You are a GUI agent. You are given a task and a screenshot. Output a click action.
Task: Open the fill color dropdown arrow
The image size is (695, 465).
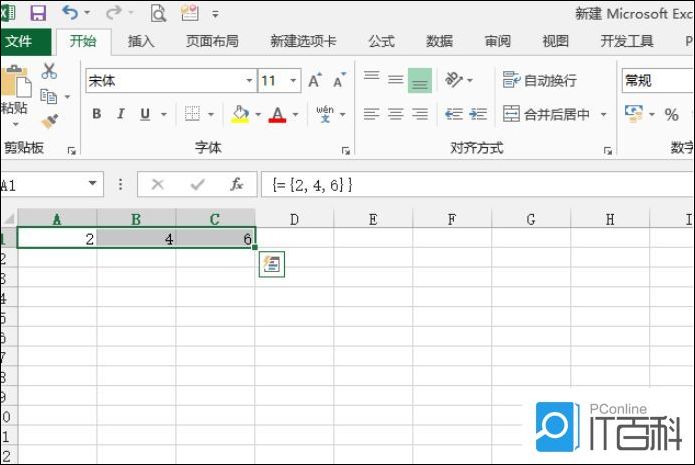coord(258,114)
